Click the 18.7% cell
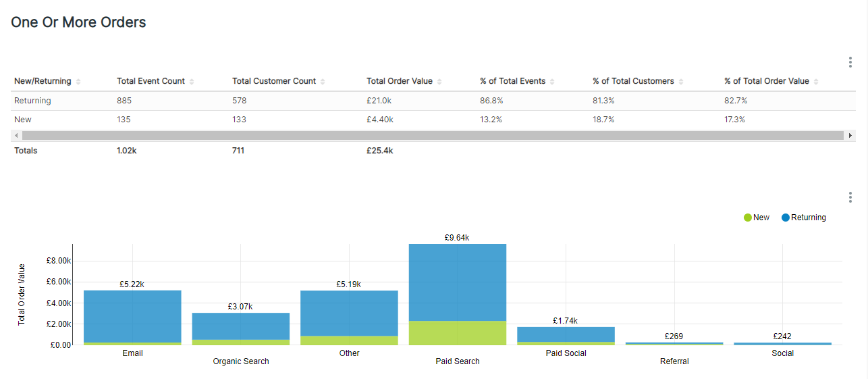This screenshot has height=379, width=868. click(x=603, y=120)
